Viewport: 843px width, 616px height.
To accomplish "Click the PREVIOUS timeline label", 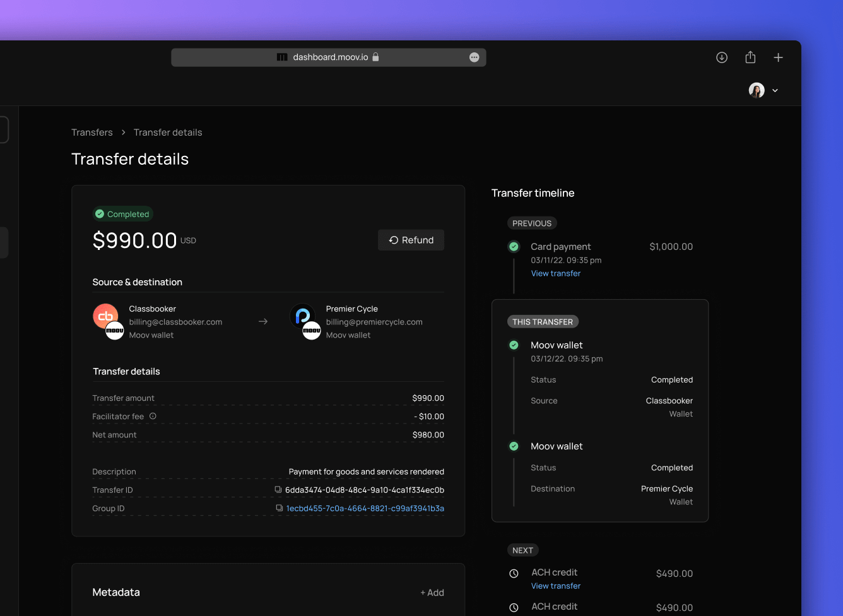I will click(532, 223).
